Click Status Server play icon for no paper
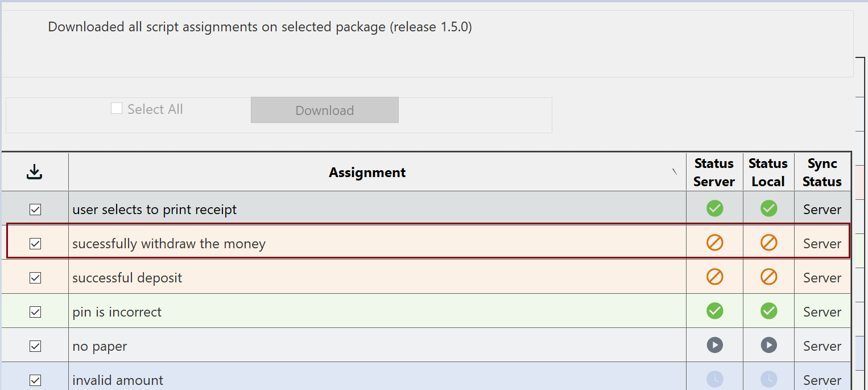The width and height of the screenshot is (868, 390). point(714,345)
